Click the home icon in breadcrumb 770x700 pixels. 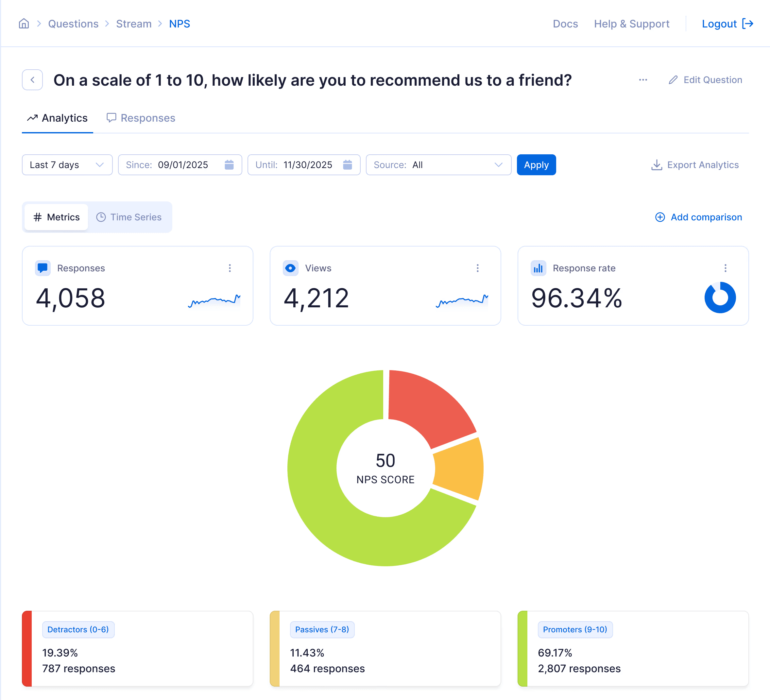click(24, 24)
